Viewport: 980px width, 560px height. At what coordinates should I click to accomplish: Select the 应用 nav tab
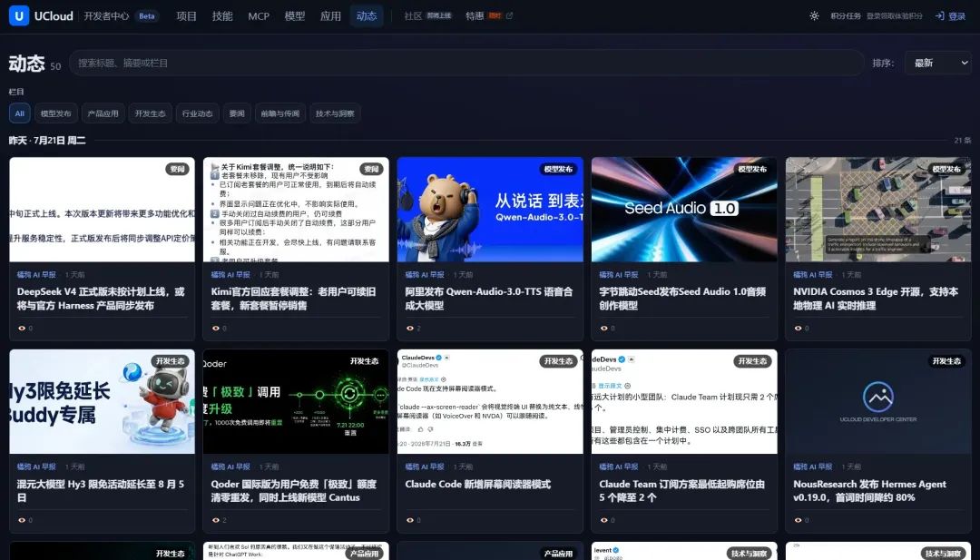pos(330,16)
